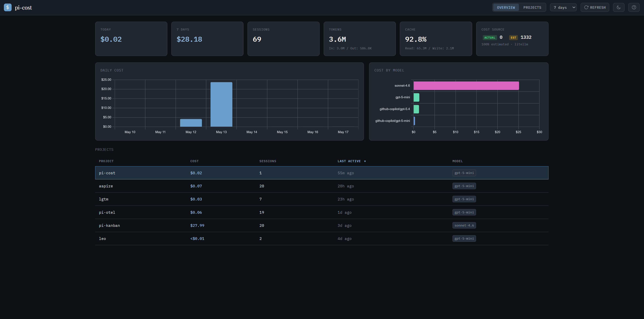Open help via question mark icon
Screen dimensions: 644x319
634,8
